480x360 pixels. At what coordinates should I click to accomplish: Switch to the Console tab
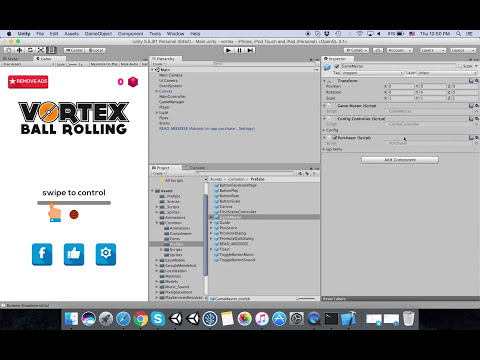tap(196, 168)
